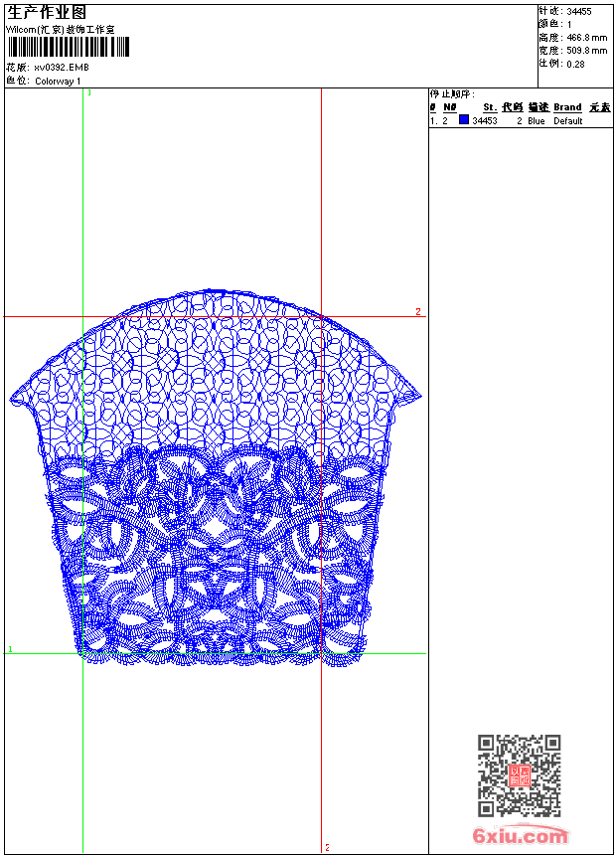Select the blue thread color swatch

pos(464,120)
